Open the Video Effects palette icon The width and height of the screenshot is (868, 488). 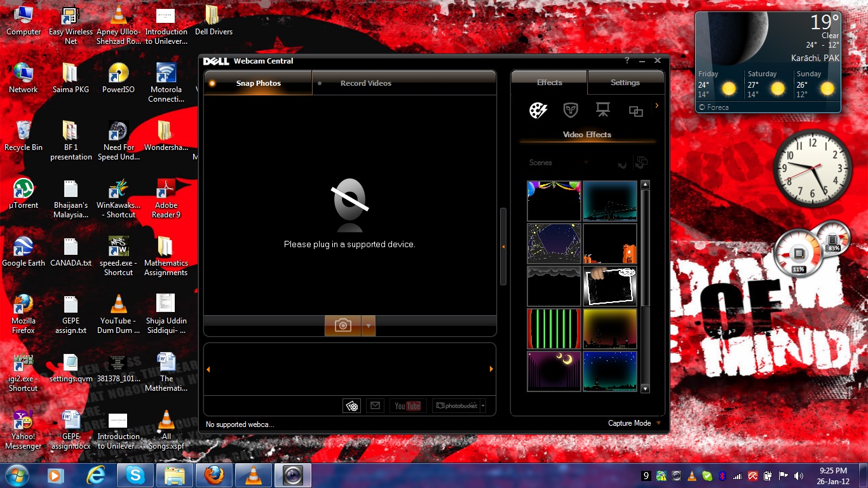[538, 111]
